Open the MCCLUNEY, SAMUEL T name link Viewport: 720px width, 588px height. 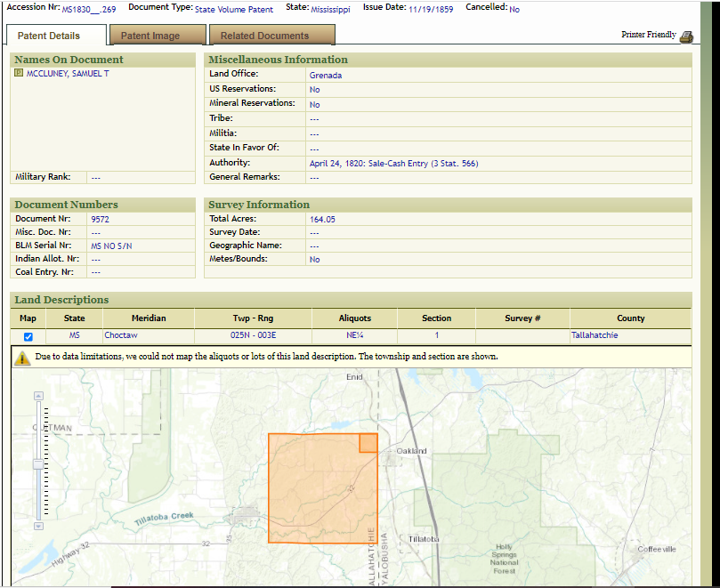68,74
